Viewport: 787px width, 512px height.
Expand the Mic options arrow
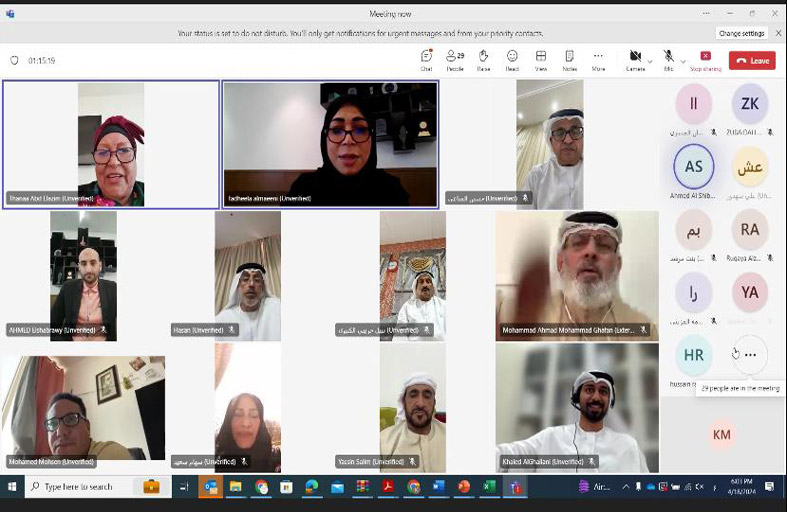[682, 61]
